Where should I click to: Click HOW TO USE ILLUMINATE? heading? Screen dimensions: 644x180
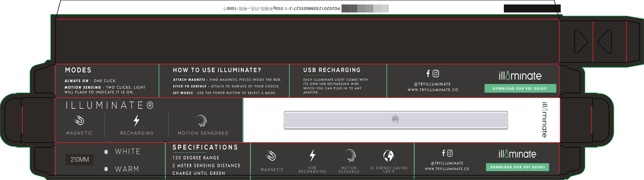[217, 70]
